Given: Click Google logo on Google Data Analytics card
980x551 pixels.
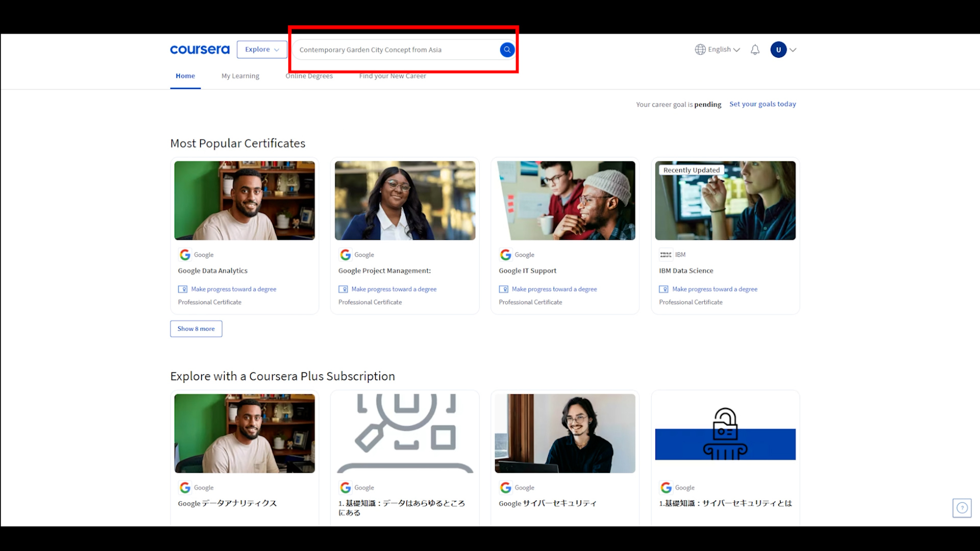Looking at the screenshot, I should point(185,255).
